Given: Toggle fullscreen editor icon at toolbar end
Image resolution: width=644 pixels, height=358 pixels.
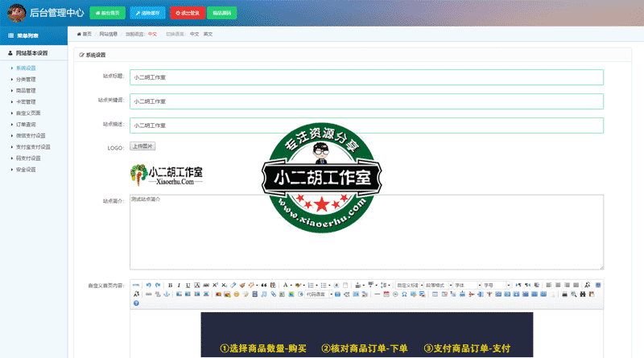Looking at the screenshot, I should tap(598, 285).
